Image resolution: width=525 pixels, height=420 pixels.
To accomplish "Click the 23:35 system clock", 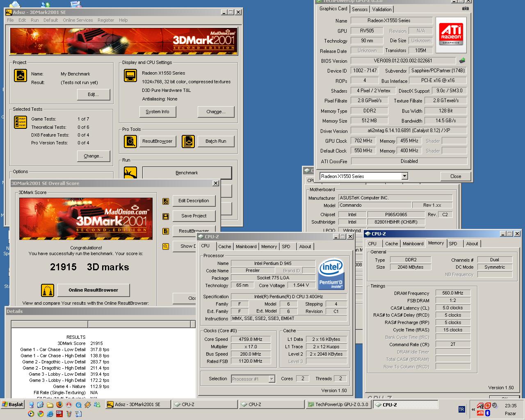I will 511,406.
